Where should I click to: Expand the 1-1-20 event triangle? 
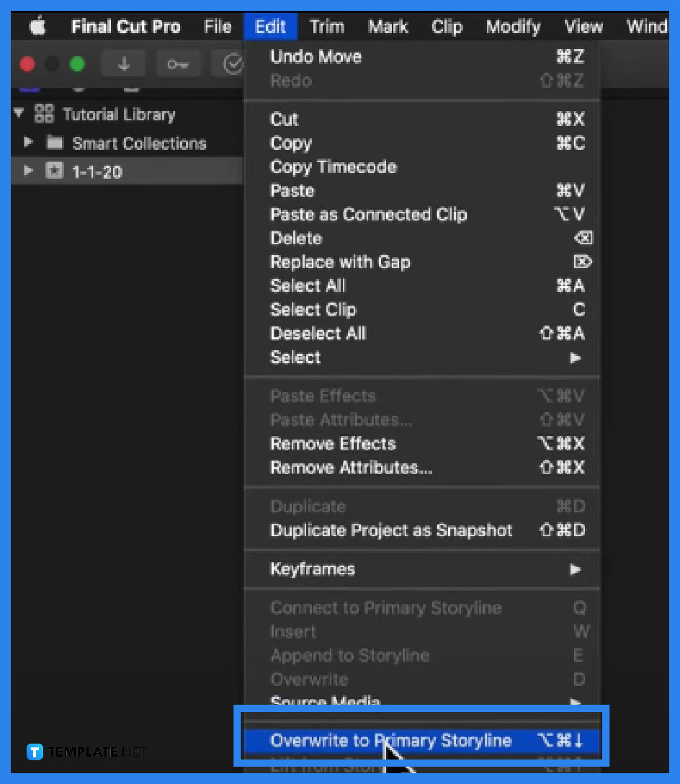[x=29, y=171]
